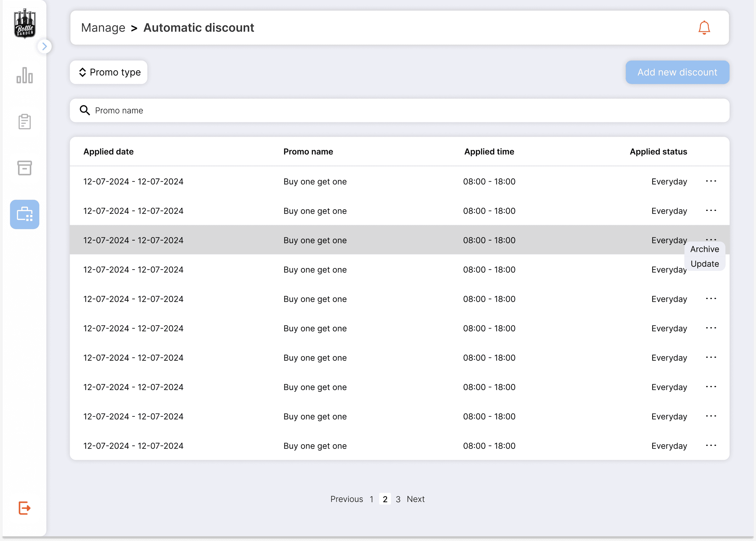
Task: Click the search magnifier icon
Action: (85, 110)
